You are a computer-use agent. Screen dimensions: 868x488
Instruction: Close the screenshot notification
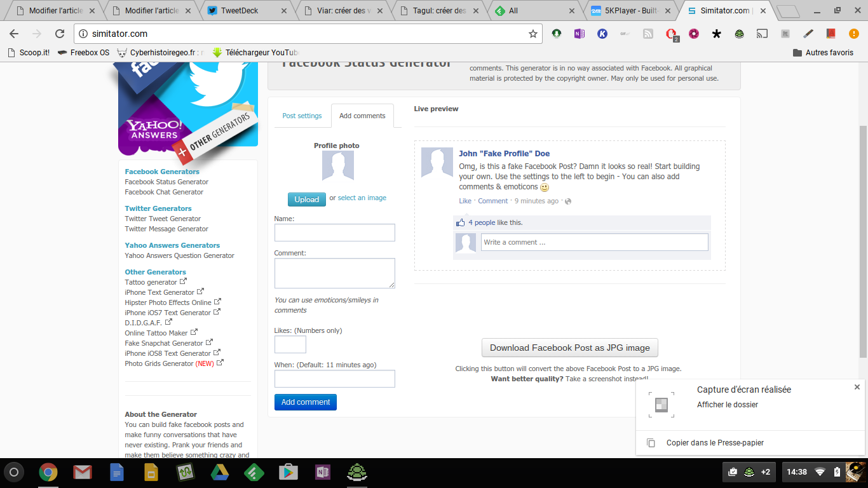857,387
